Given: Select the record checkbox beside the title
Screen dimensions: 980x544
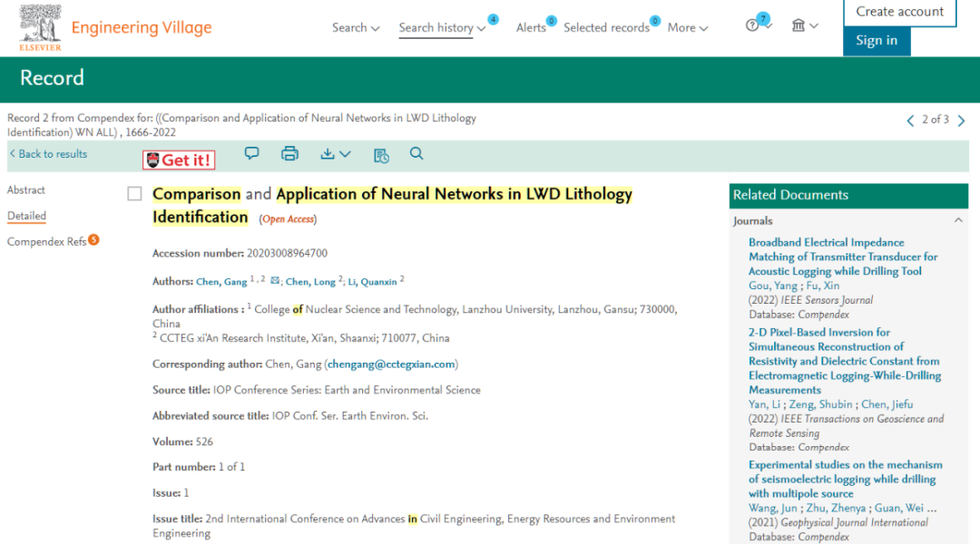Looking at the screenshot, I should [x=134, y=194].
